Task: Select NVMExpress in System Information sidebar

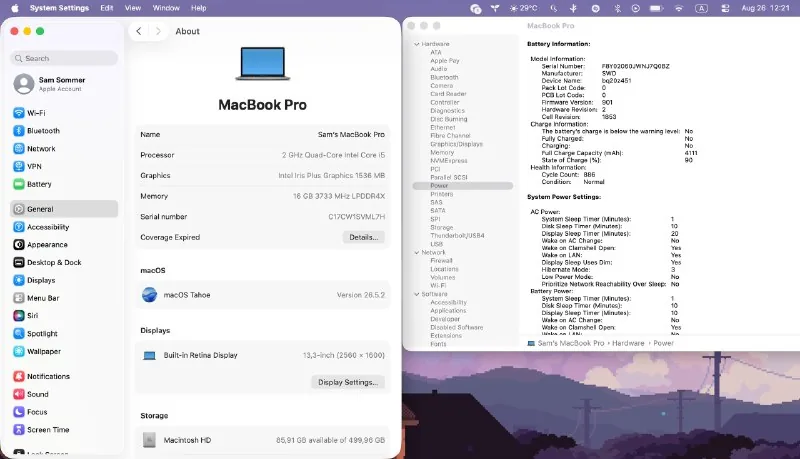Action: 448,161
